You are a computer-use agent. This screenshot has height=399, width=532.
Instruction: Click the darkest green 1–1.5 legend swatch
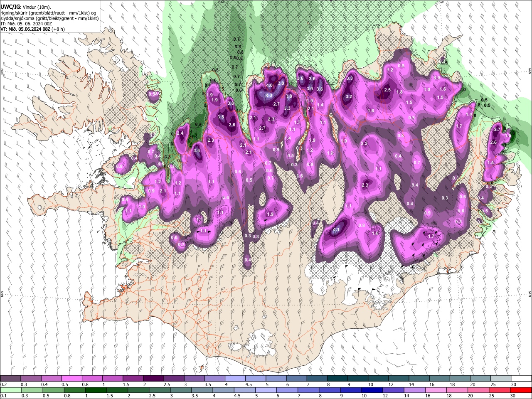click(x=95, y=390)
